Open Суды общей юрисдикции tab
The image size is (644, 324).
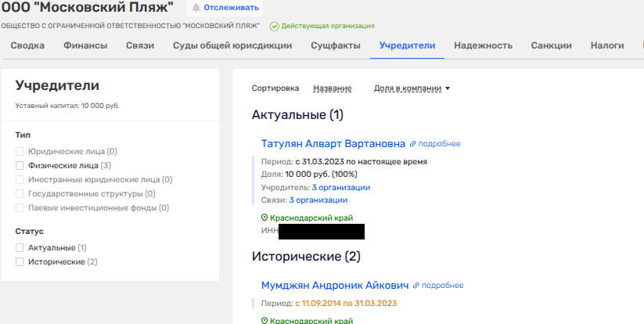click(x=232, y=45)
